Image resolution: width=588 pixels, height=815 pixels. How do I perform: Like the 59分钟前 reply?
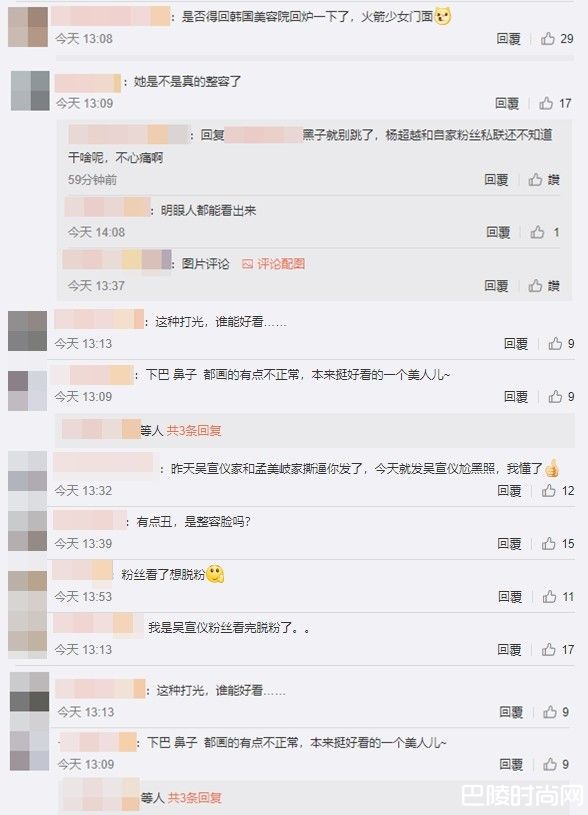point(544,180)
